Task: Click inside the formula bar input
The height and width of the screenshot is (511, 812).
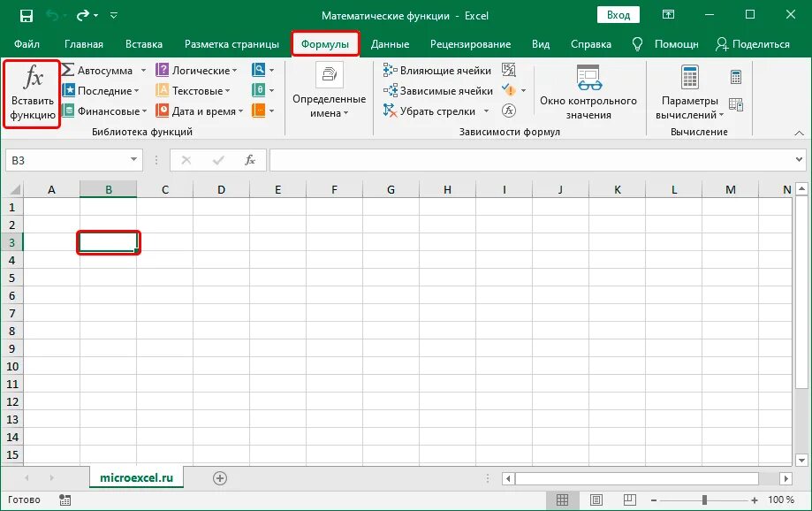Action: coord(532,160)
